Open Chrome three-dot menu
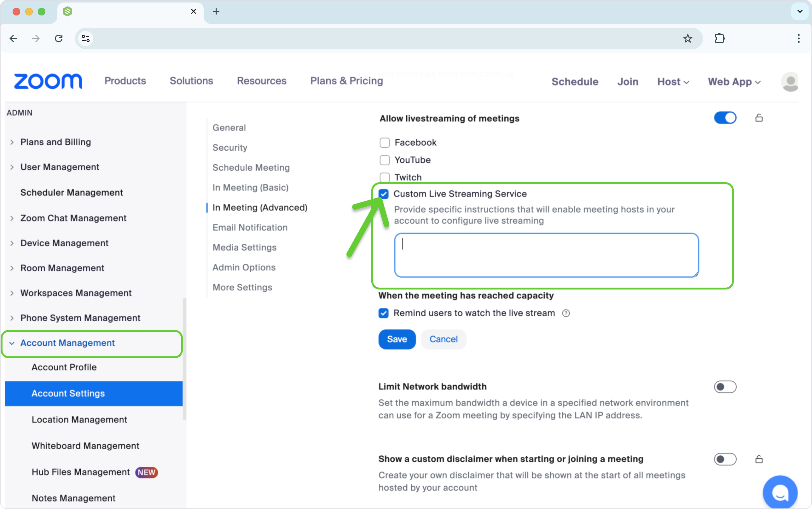812x509 pixels. tap(798, 38)
